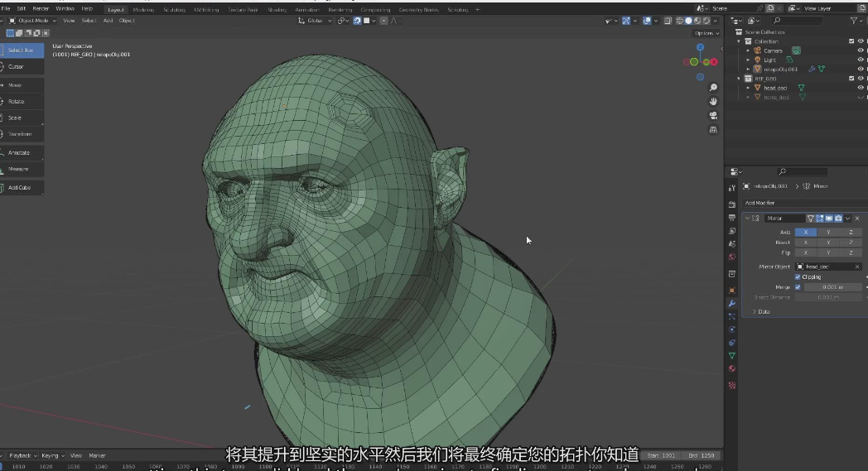868x471 pixels.
Task: Hide the Camera object in outliner
Action: pyautogui.click(x=861, y=50)
